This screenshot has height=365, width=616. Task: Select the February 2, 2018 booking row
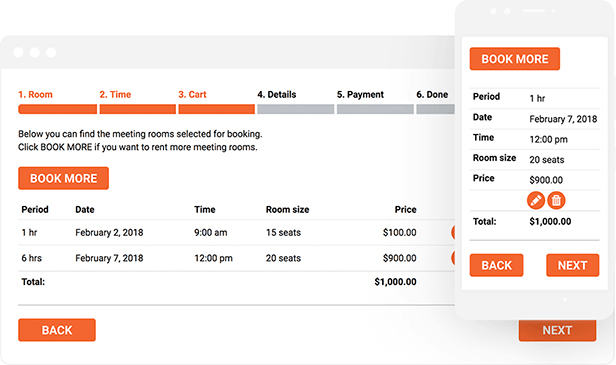click(236, 233)
